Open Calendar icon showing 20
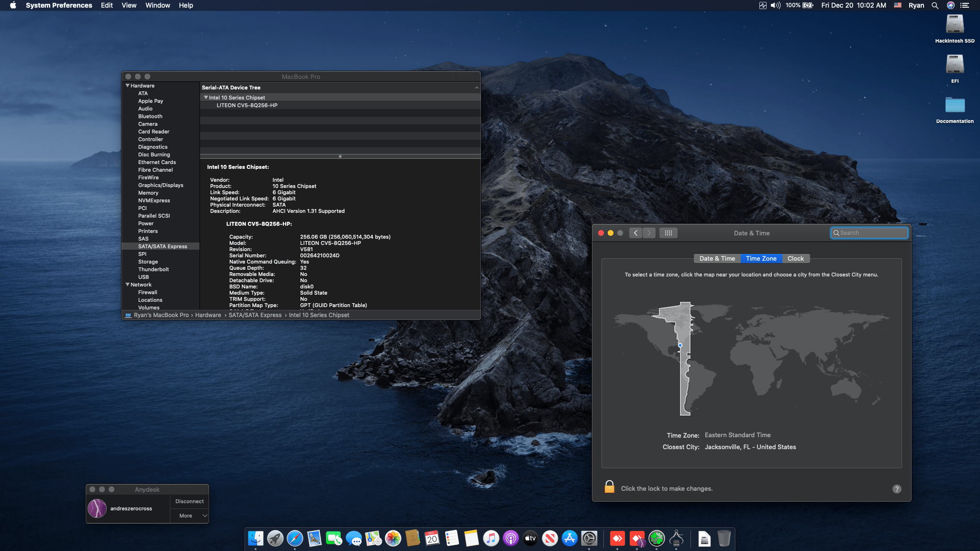The height and width of the screenshot is (551, 980). [x=432, y=539]
